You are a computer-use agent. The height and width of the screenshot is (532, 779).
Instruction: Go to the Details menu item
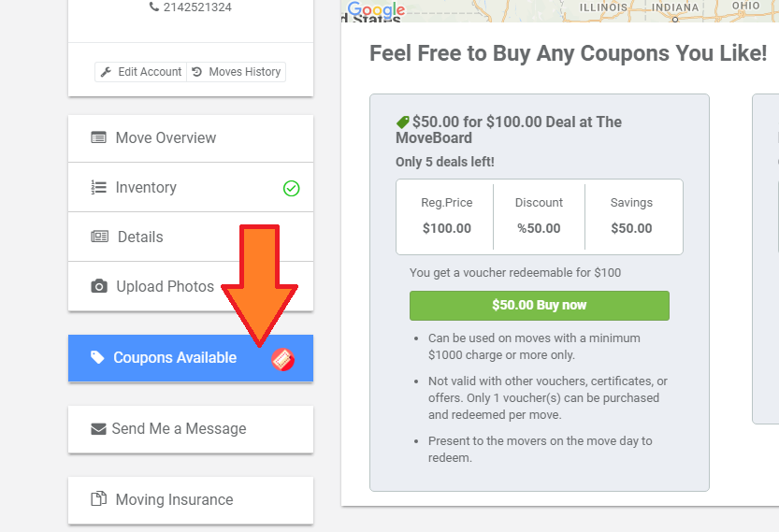[x=191, y=237]
